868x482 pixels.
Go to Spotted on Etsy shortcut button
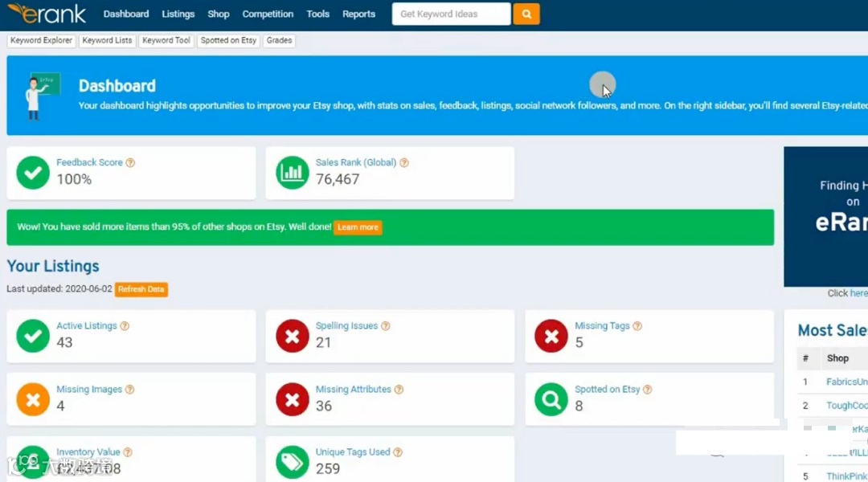(x=228, y=40)
